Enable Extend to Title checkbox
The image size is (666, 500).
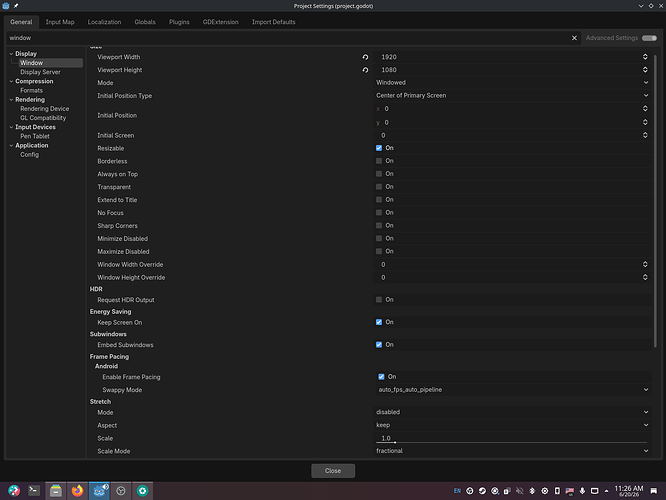pos(379,200)
